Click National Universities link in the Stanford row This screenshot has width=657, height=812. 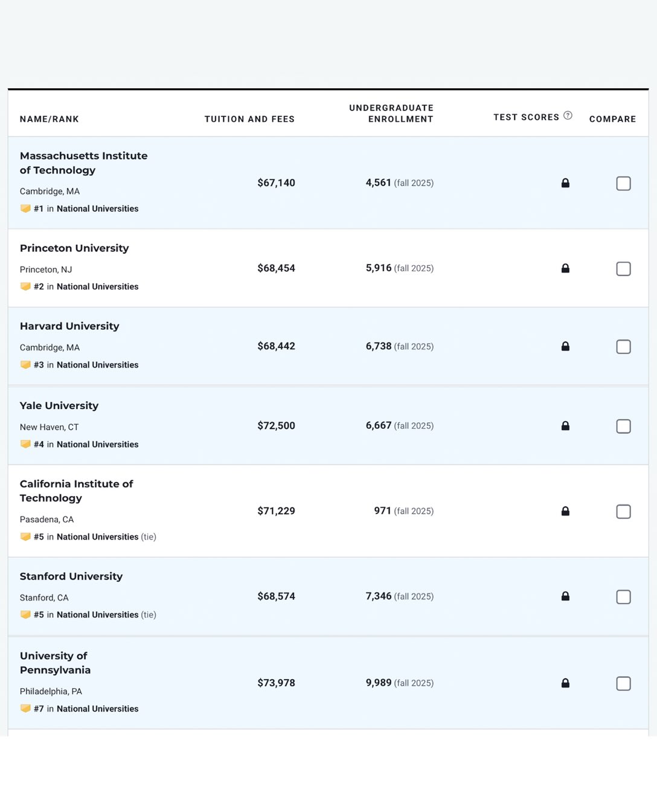point(97,614)
